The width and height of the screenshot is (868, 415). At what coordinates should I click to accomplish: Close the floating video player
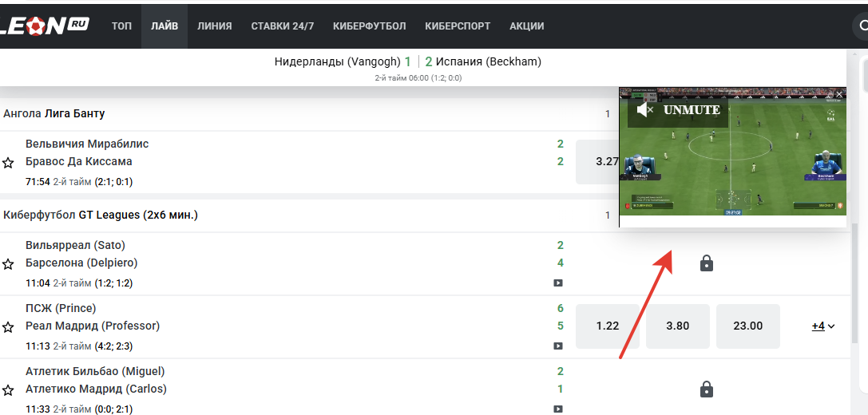click(x=839, y=95)
